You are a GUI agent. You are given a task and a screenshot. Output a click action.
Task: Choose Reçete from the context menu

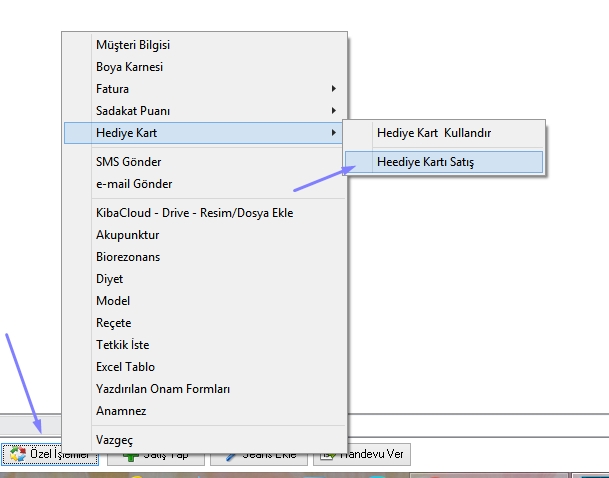tap(113, 323)
